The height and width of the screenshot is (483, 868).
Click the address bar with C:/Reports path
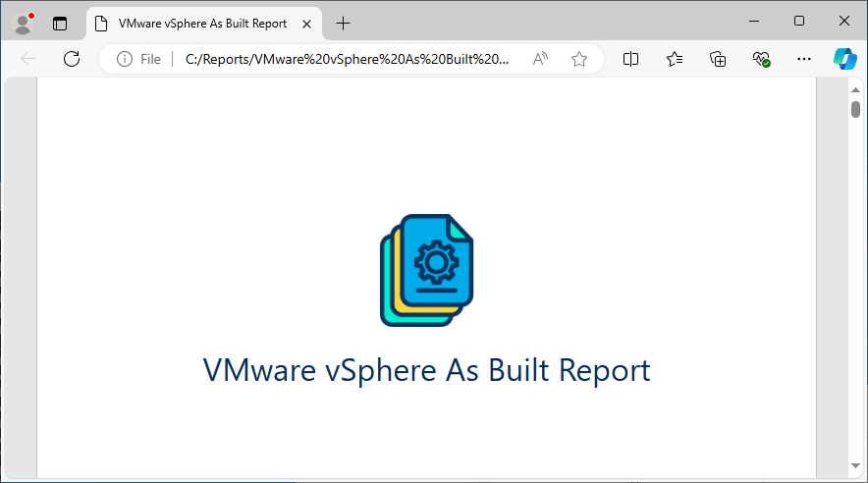(x=347, y=59)
